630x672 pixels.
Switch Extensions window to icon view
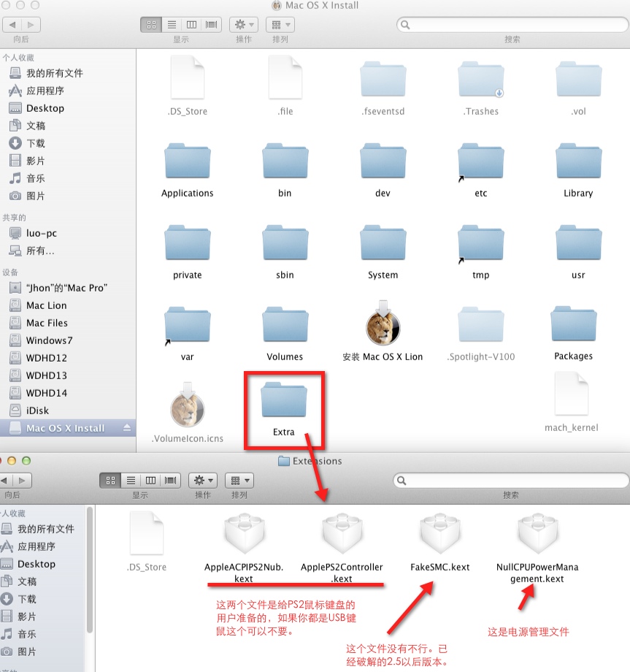110,481
